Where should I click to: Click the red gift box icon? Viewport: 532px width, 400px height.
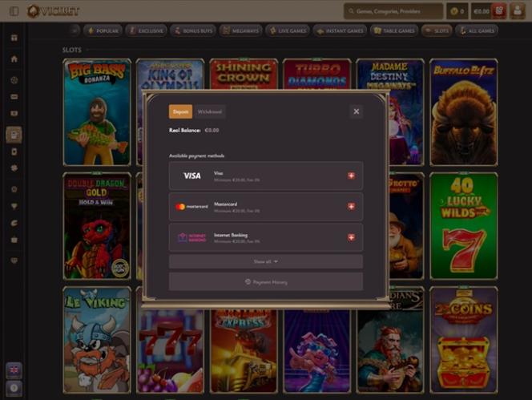(x=500, y=11)
